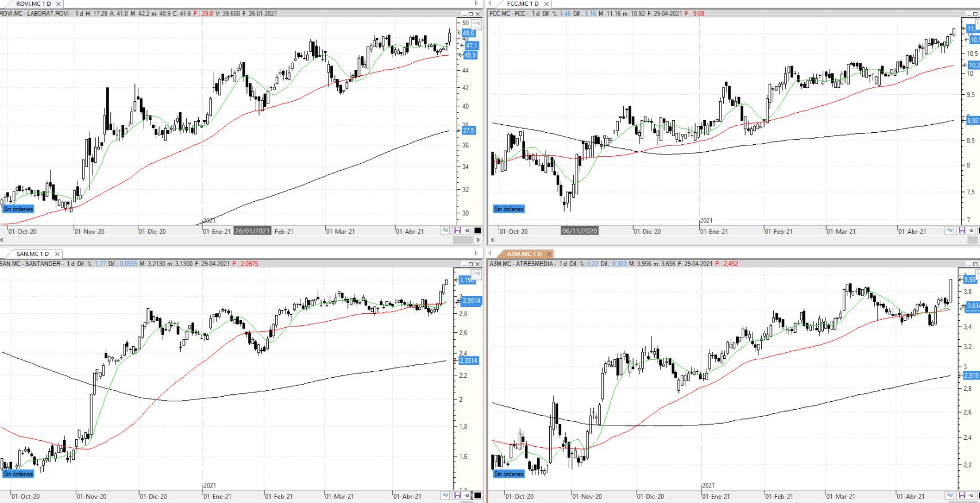Click the pin icon in ROVI chart footer

[x=467, y=231]
